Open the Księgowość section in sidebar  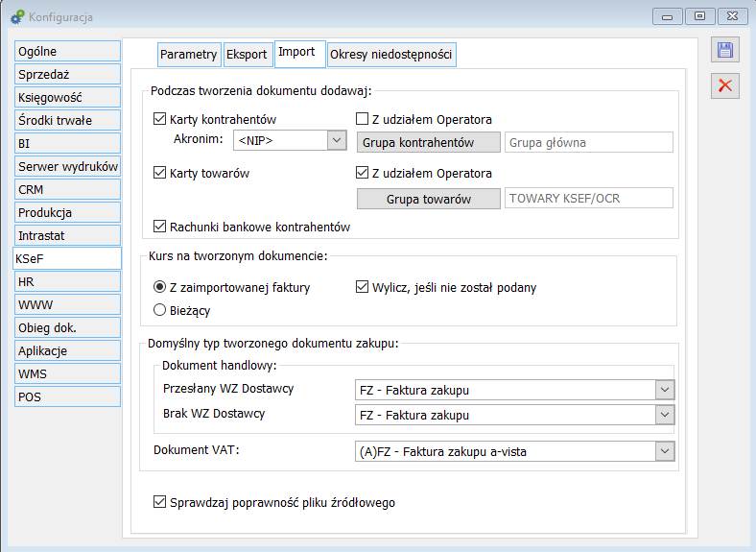[67, 97]
